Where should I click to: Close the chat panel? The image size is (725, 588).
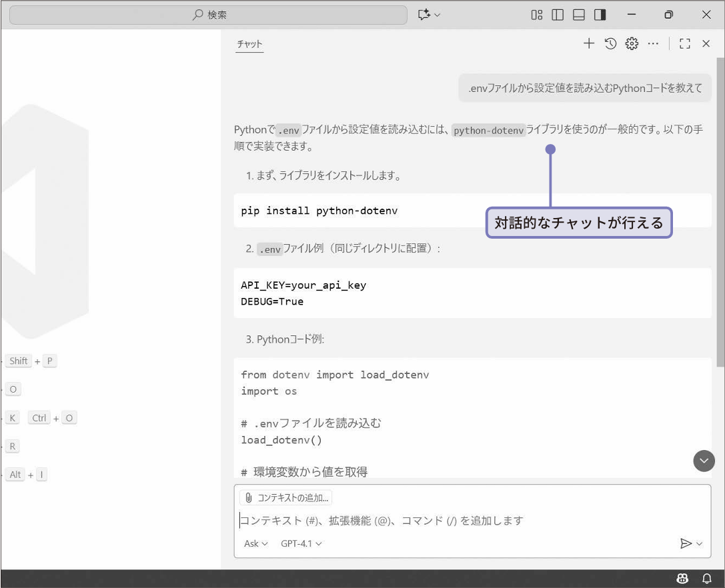pyautogui.click(x=706, y=43)
